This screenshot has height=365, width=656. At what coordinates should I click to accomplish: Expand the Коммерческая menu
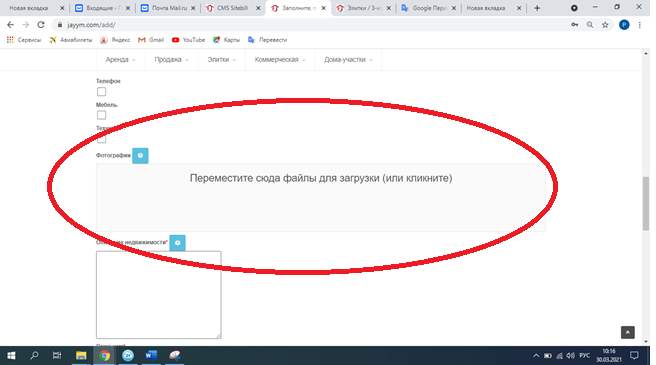[x=280, y=59]
